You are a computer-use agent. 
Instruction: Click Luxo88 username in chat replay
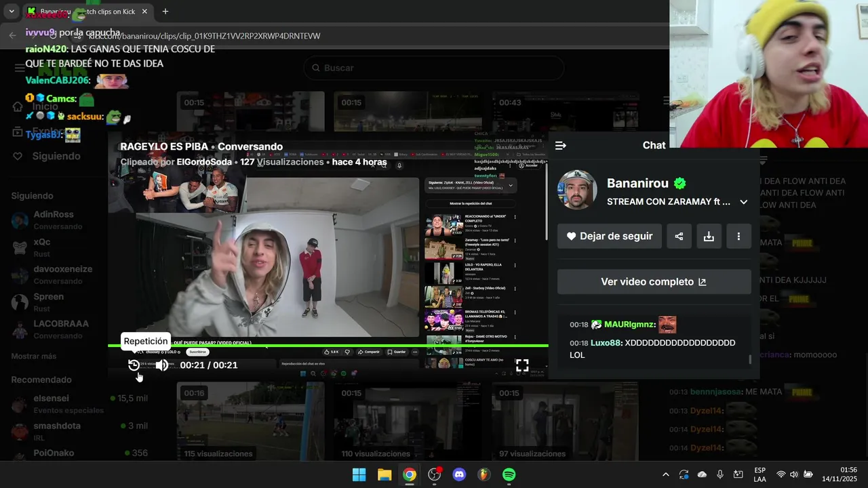point(606,343)
